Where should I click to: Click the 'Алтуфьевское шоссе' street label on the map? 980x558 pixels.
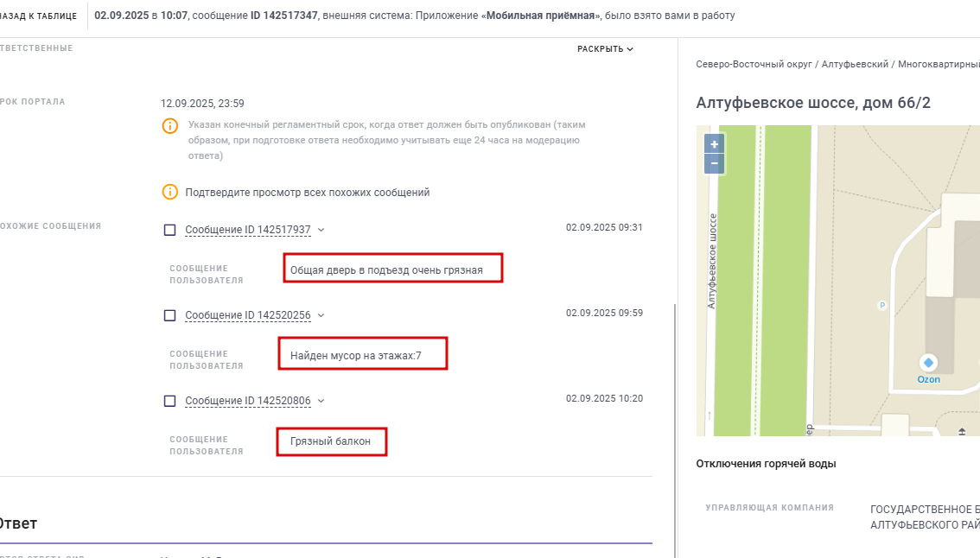point(711,261)
